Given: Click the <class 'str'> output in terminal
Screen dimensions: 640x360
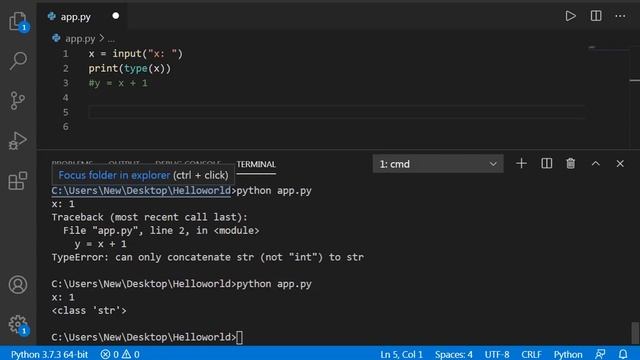Looking at the screenshot, I should click(x=89, y=311).
